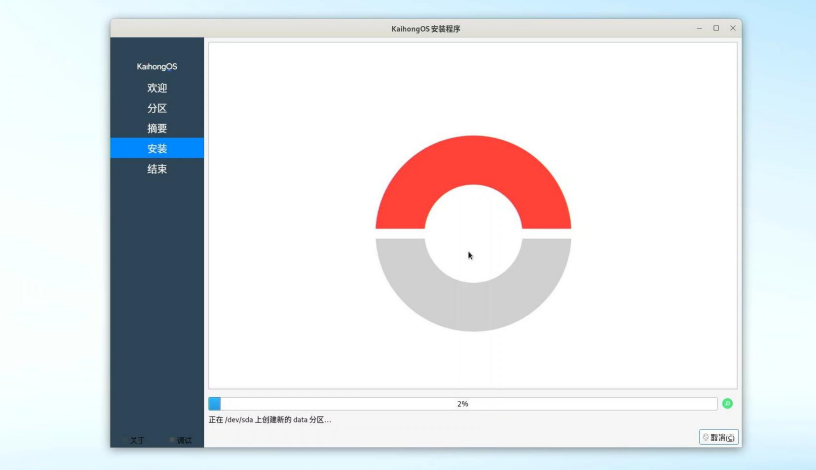Minimize the installer window
This screenshot has height=470, width=816.
699,28
